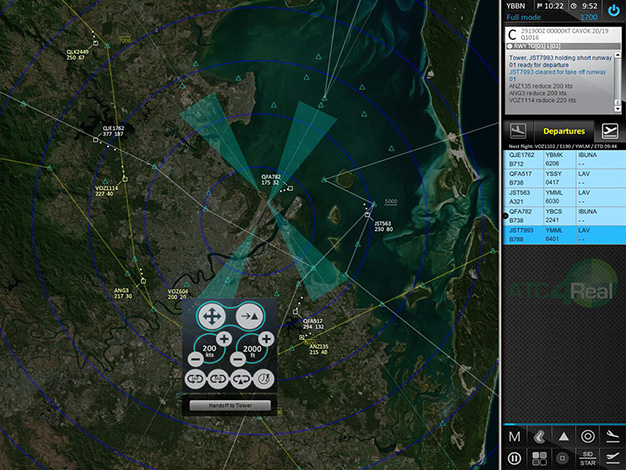The height and width of the screenshot is (470, 626).
Task: Click the triangle waypoint display icon
Action: point(563,437)
